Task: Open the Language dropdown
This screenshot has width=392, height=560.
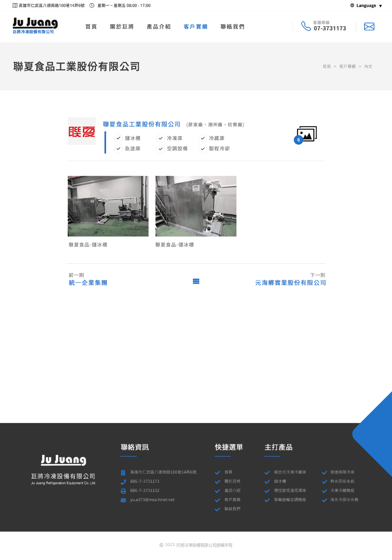Action: click(x=366, y=5)
